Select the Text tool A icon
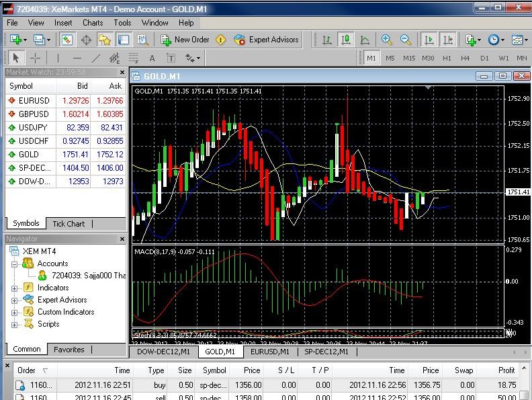Image resolution: width=532 pixels, height=400 pixels. [x=152, y=58]
